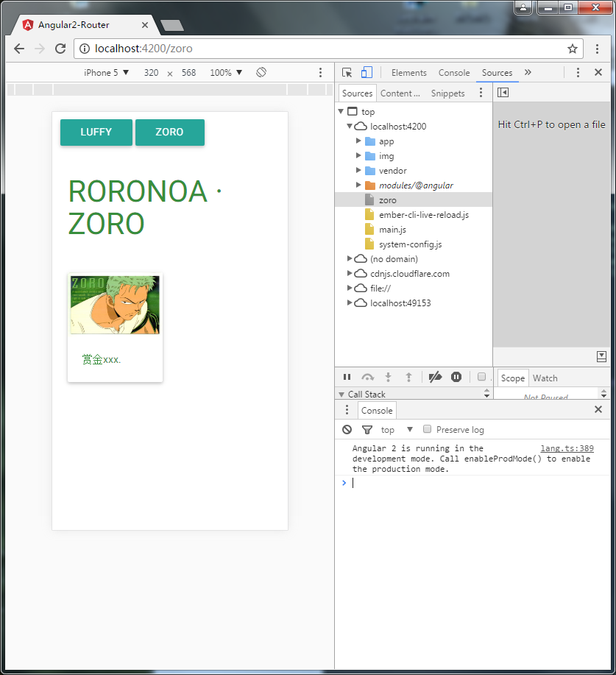The width and height of the screenshot is (616, 675).
Task: Toggle the deactivate breakpoints icon
Action: coord(435,378)
